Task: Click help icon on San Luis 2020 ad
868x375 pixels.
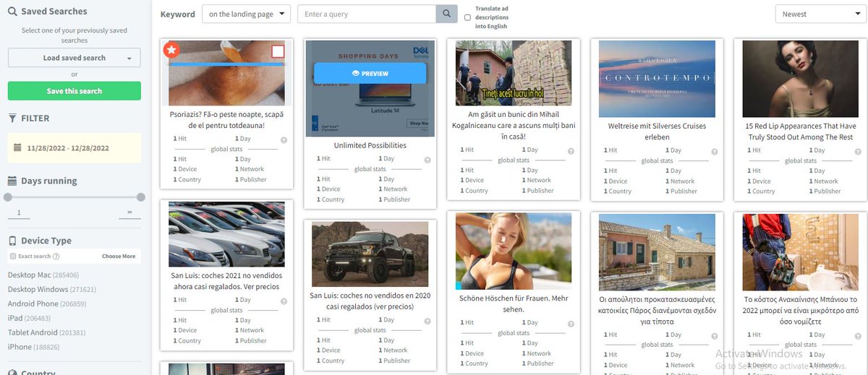Action: coord(427,322)
